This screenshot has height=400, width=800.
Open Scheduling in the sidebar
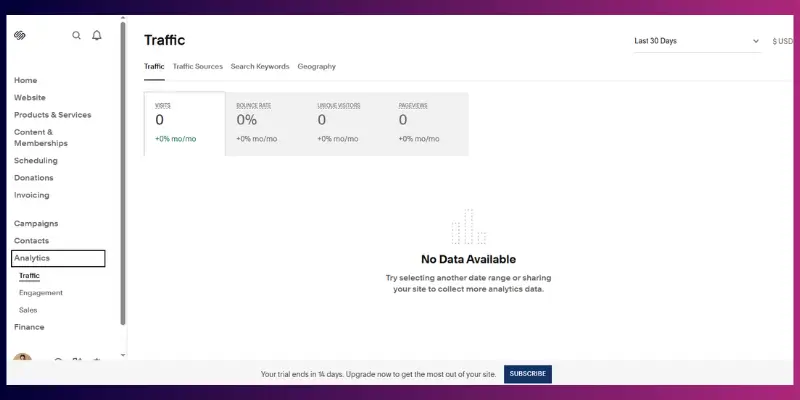click(x=36, y=161)
